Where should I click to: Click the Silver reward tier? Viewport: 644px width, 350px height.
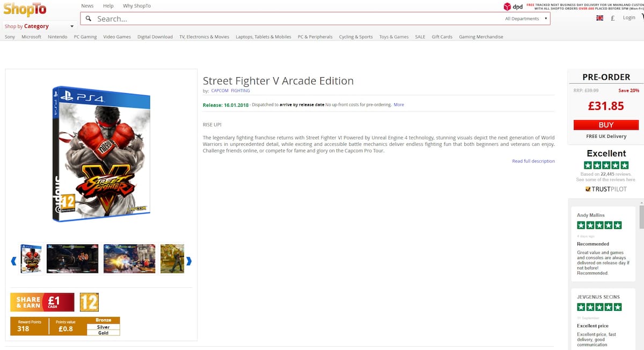[103, 326]
